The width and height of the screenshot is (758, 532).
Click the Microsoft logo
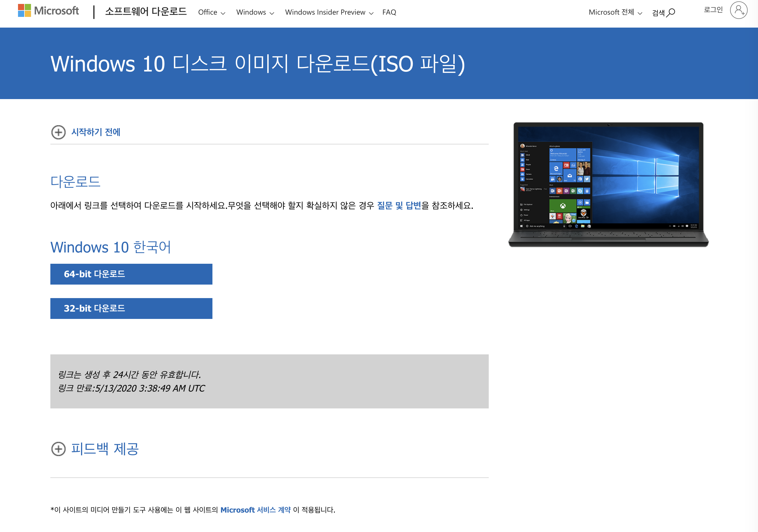(48, 11)
